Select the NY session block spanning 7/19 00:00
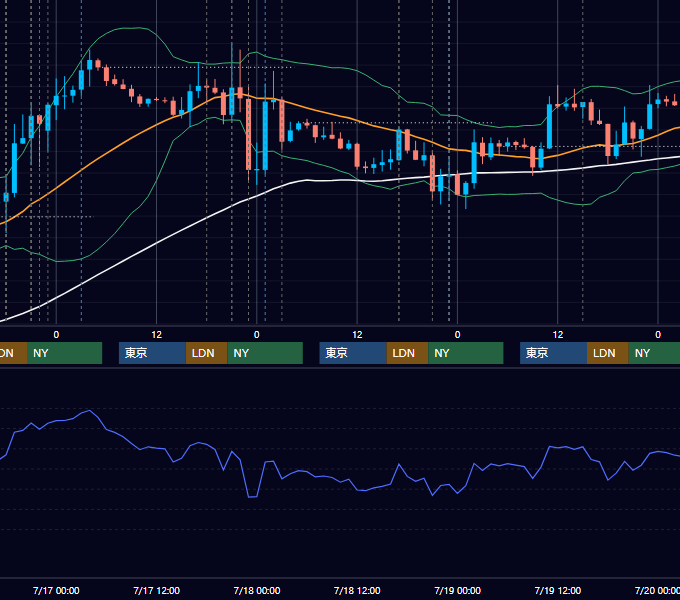The height and width of the screenshot is (600, 680). point(466,353)
